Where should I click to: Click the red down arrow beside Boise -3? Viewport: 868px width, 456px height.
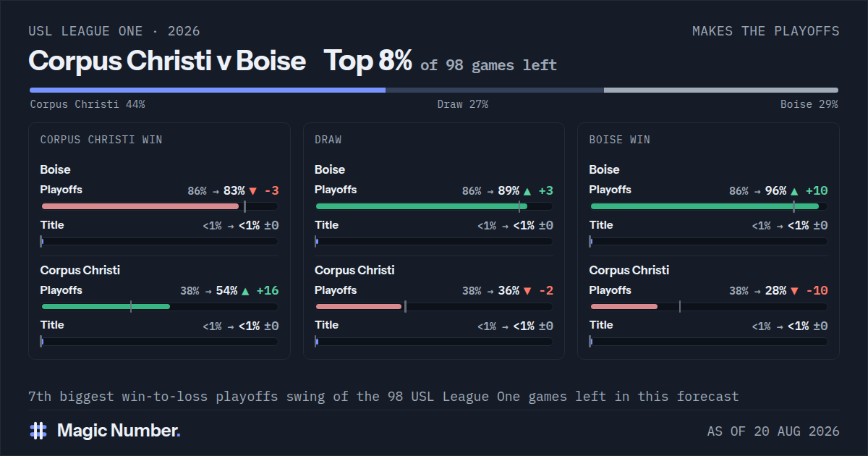(x=252, y=191)
